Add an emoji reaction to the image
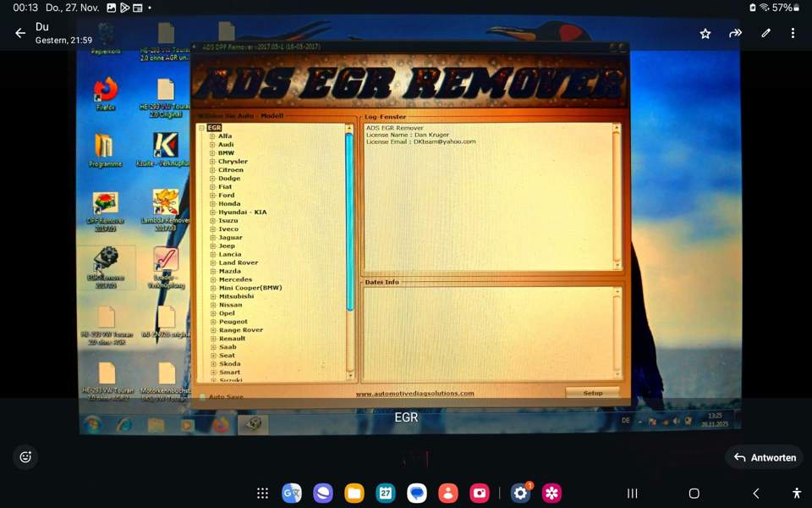 pos(25,457)
